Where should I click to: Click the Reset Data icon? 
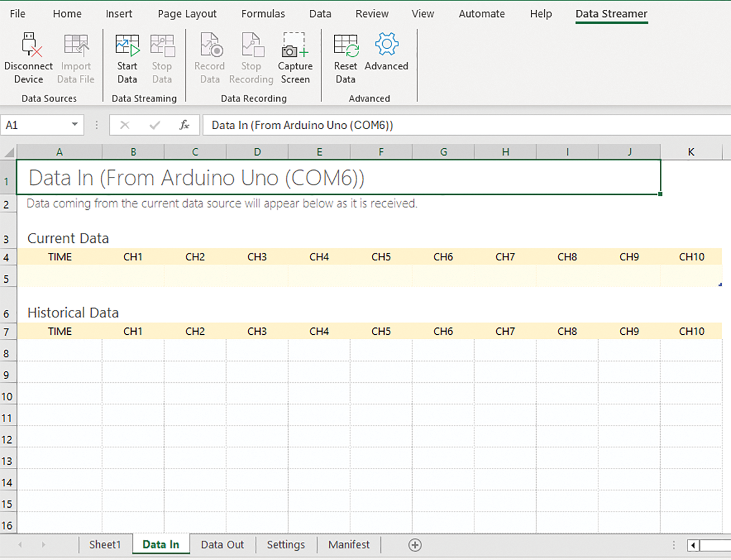coord(346,45)
